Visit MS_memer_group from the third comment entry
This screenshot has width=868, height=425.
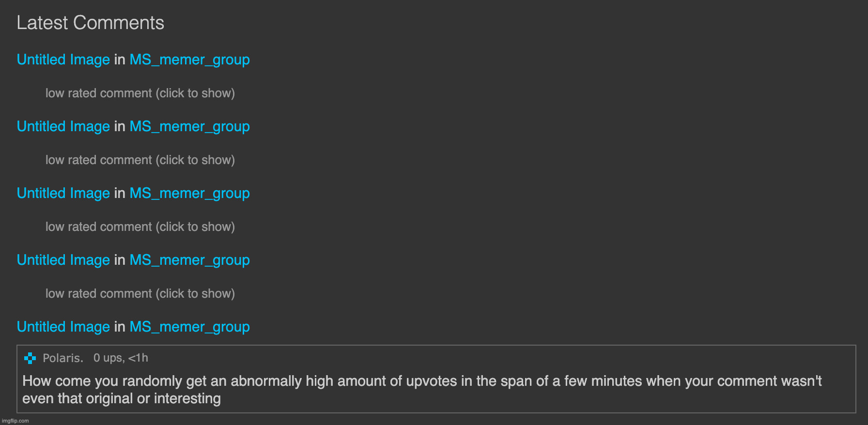[x=189, y=193]
